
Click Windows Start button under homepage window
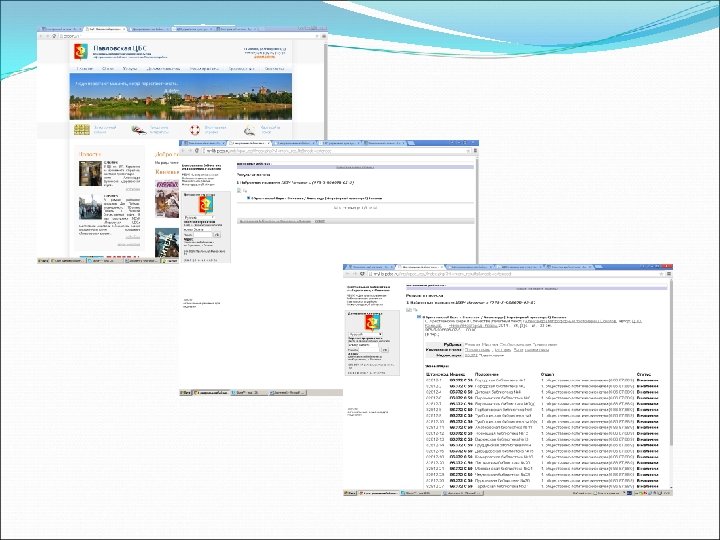(43, 260)
